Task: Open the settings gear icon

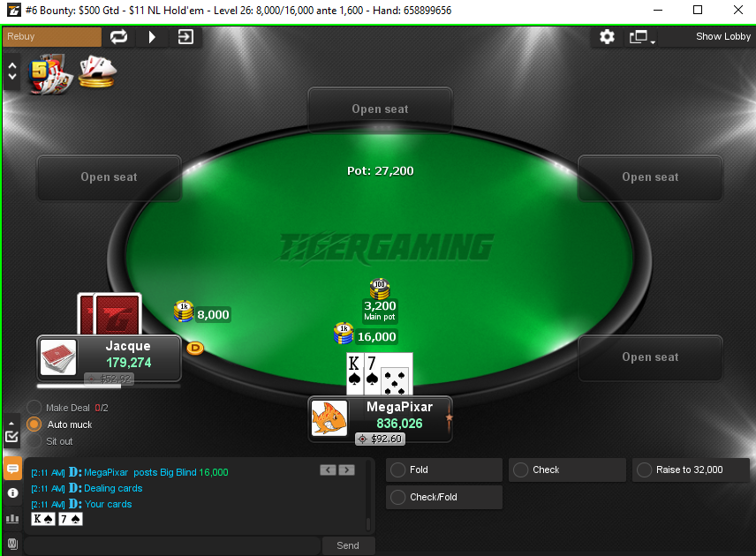Action: click(x=607, y=36)
